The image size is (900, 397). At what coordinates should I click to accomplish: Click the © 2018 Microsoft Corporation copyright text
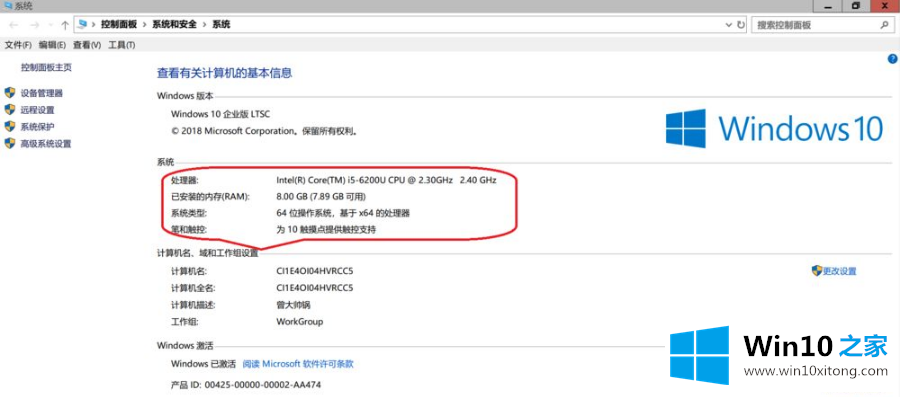coord(265,131)
